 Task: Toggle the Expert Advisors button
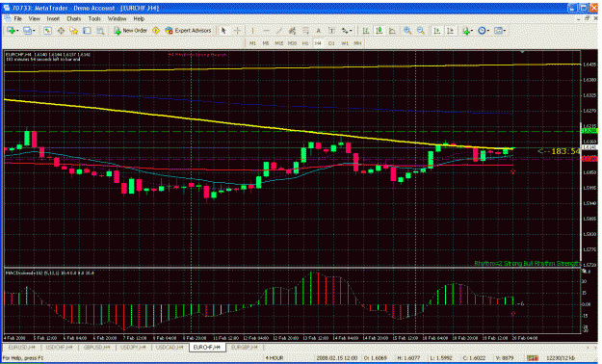(188, 31)
